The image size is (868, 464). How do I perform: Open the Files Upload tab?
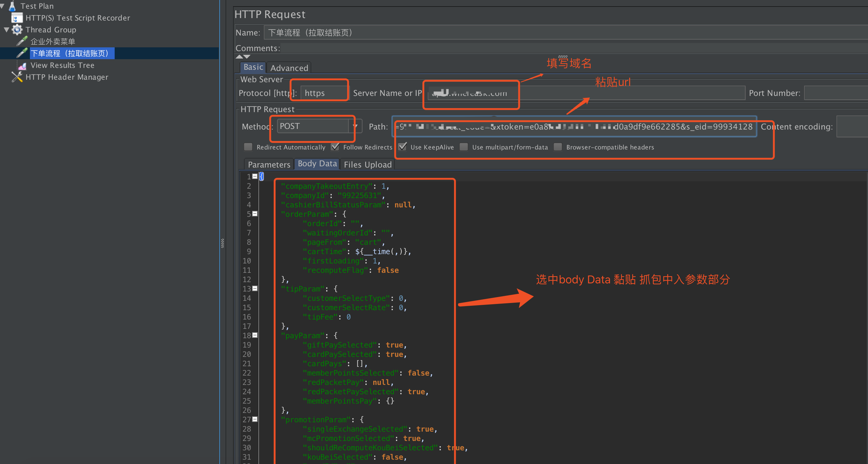368,164
